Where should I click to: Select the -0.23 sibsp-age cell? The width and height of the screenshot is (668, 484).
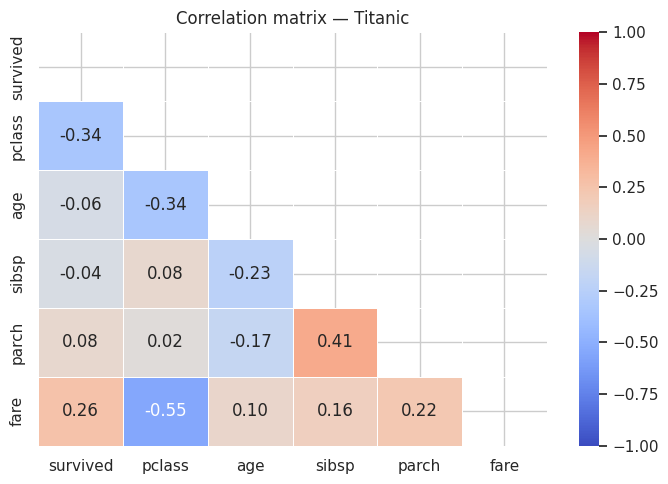tap(250, 274)
